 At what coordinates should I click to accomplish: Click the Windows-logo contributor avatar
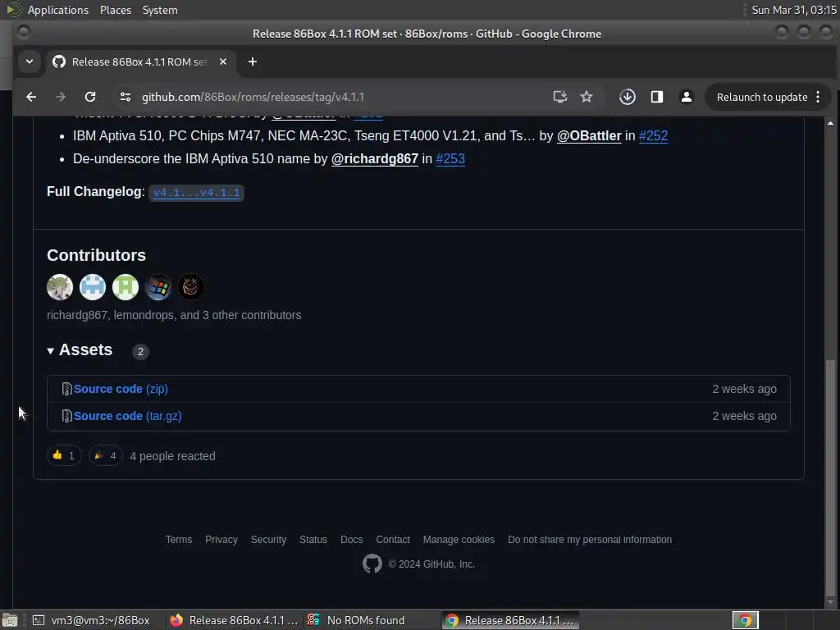[x=158, y=286]
